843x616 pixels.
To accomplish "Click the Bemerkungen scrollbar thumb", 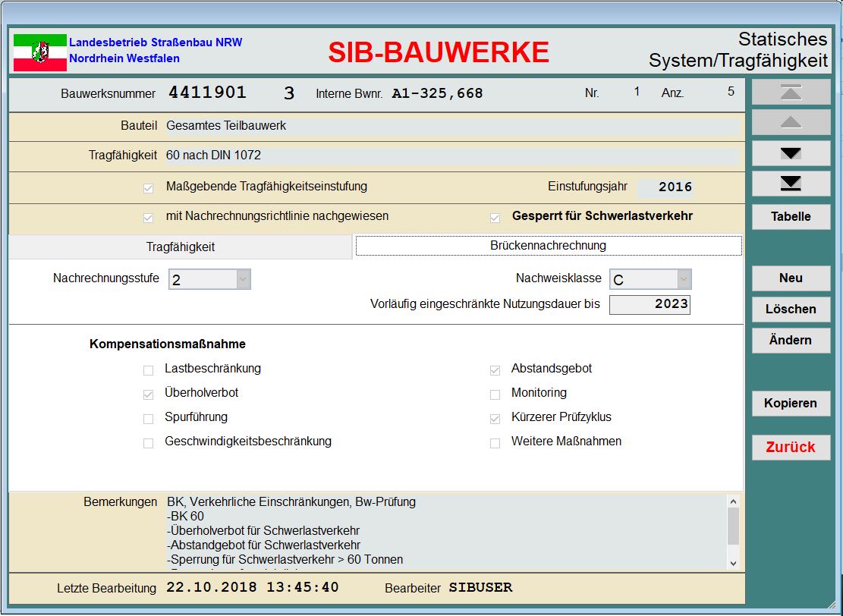I will coord(733,526).
